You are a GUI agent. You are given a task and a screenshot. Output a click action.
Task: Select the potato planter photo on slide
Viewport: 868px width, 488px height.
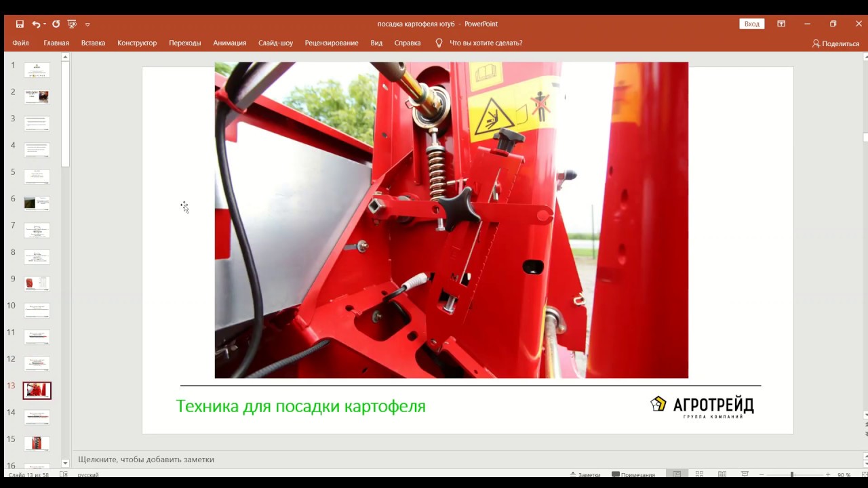point(451,220)
